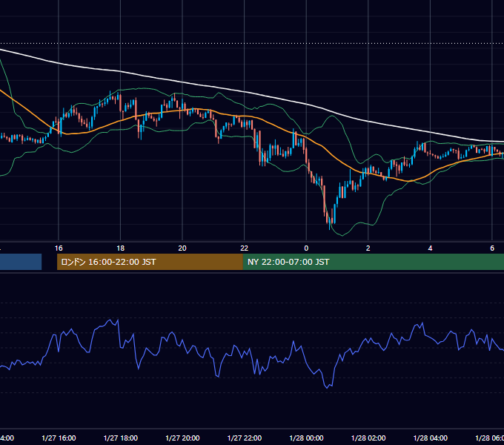Image resolution: width=504 pixels, height=445 pixels.
Task: Click the "0" hour label on upper axis
Action: (306, 248)
